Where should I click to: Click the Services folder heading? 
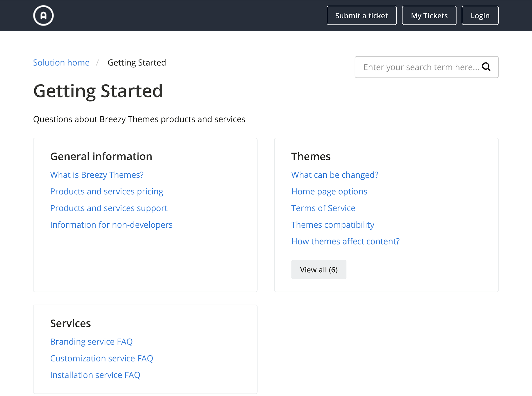tap(71, 323)
